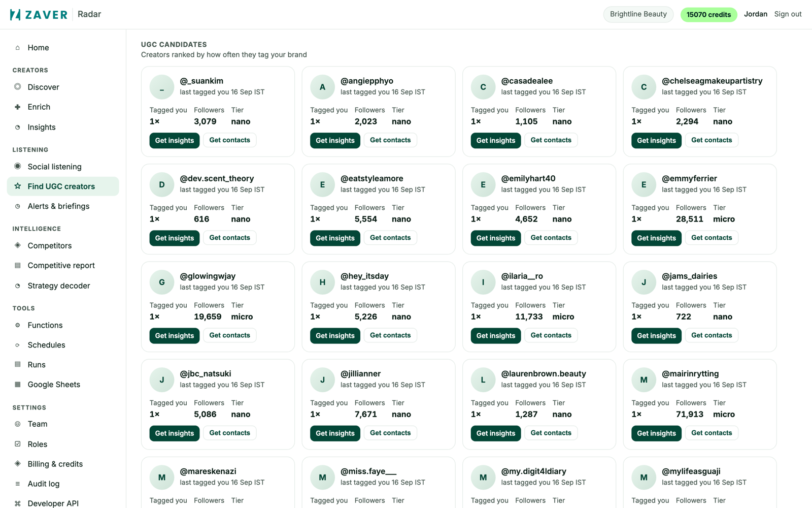Go to the Discover page
Image resolution: width=812 pixels, height=508 pixels.
(x=63, y=87)
